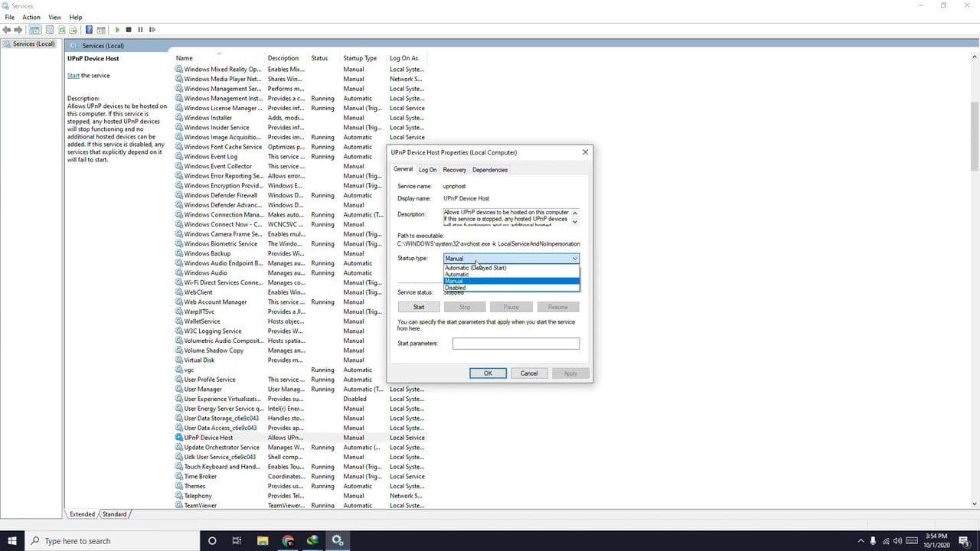
Task: Select Disabled in Startup type list
Action: 456,288
